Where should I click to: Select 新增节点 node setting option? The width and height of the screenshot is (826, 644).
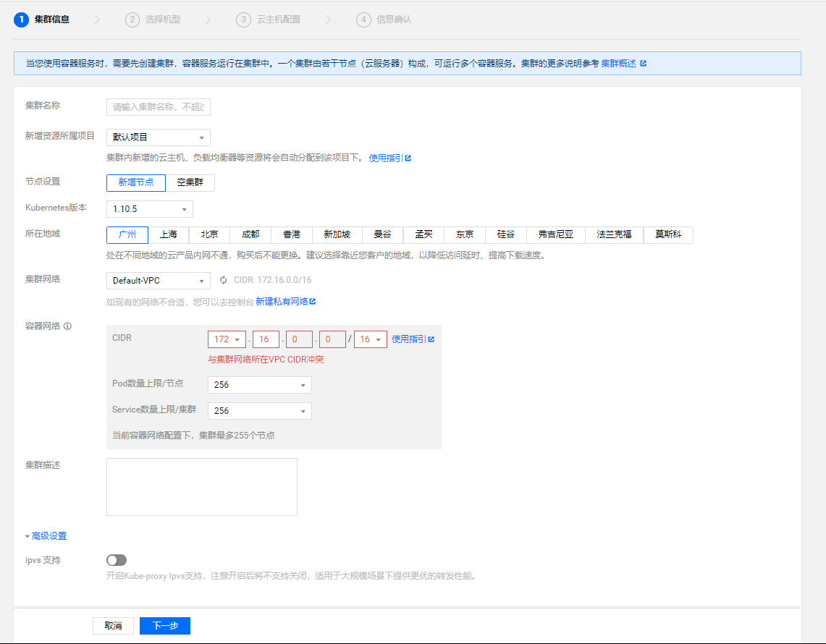(136, 182)
